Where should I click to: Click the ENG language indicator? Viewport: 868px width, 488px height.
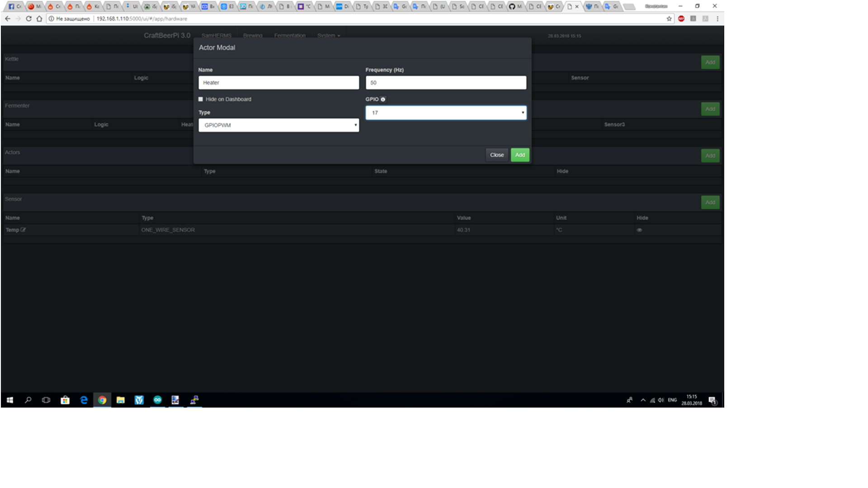tap(672, 400)
